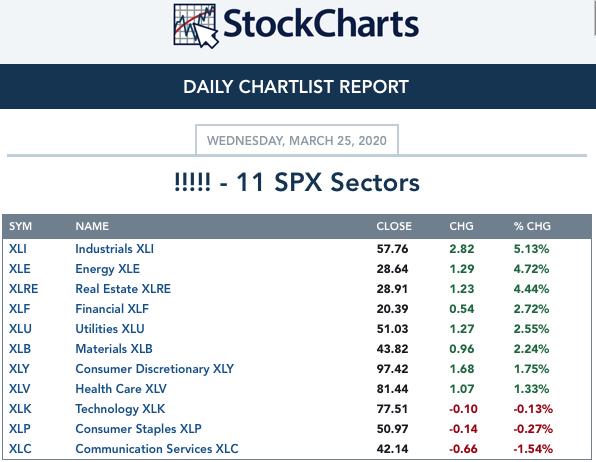
Task: Open Consumer Discretionary XLY link
Action: point(154,369)
